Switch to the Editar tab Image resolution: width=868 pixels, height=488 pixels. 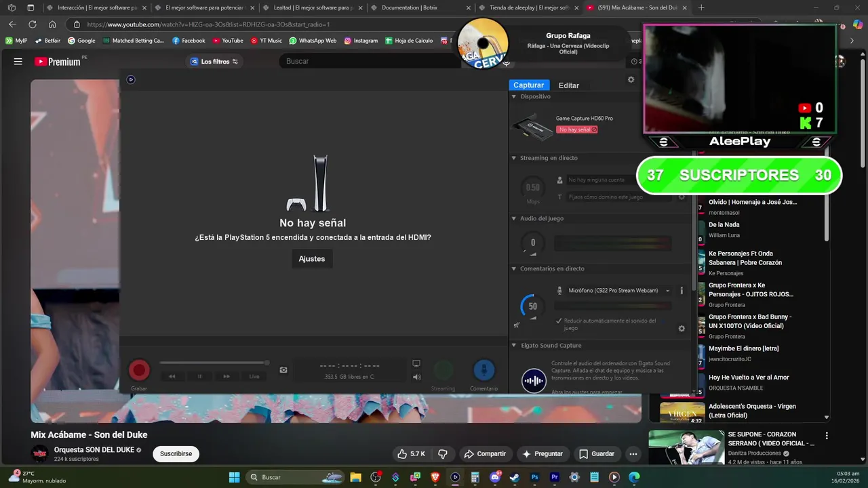coord(569,85)
